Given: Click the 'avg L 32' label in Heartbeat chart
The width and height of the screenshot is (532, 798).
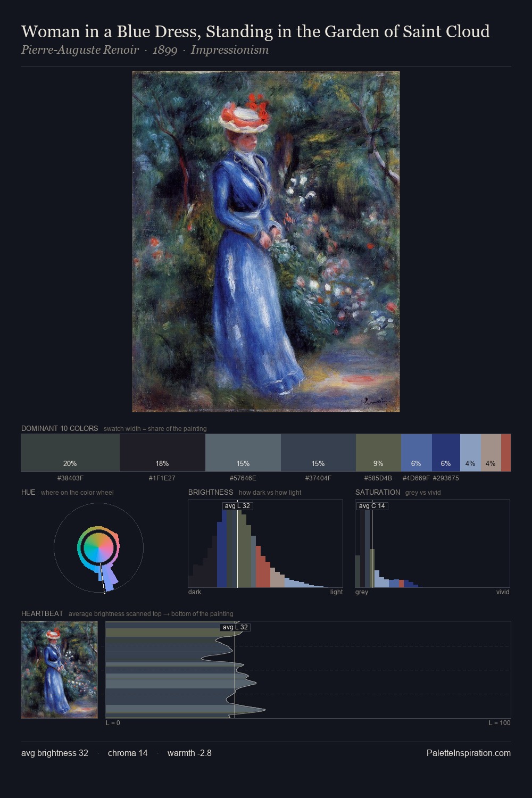Looking at the screenshot, I should [x=235, y=627].
